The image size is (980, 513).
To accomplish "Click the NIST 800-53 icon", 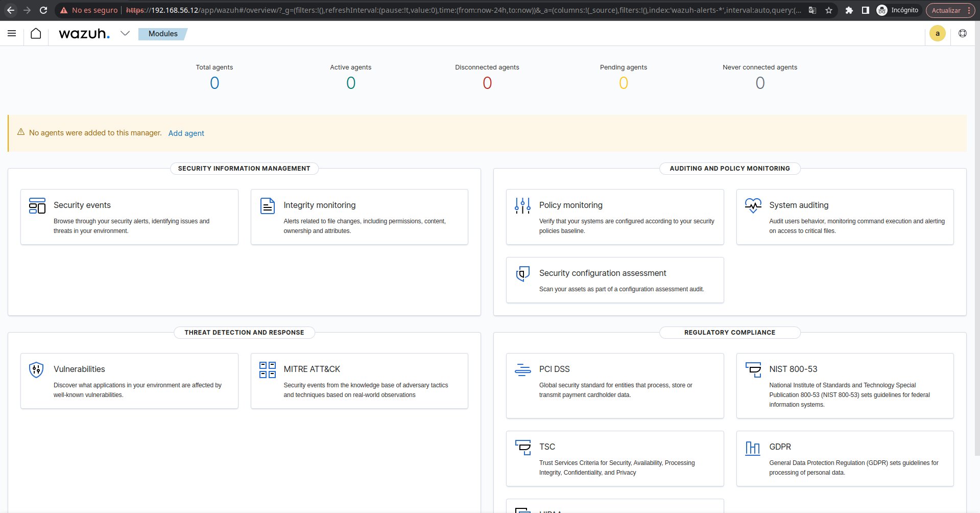I will point(753,369).
